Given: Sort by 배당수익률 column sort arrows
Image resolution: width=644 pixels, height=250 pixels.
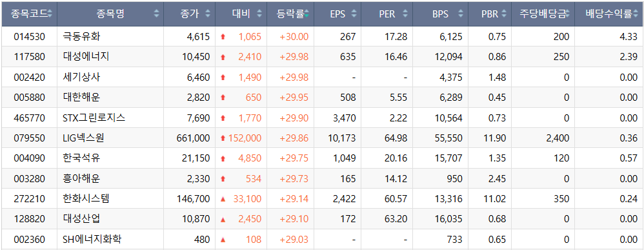Looking at the screenshot, I should point(636,14).
